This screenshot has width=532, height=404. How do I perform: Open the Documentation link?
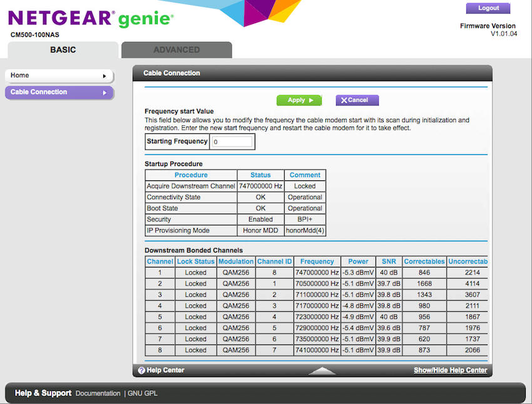[x=98, y=393]
